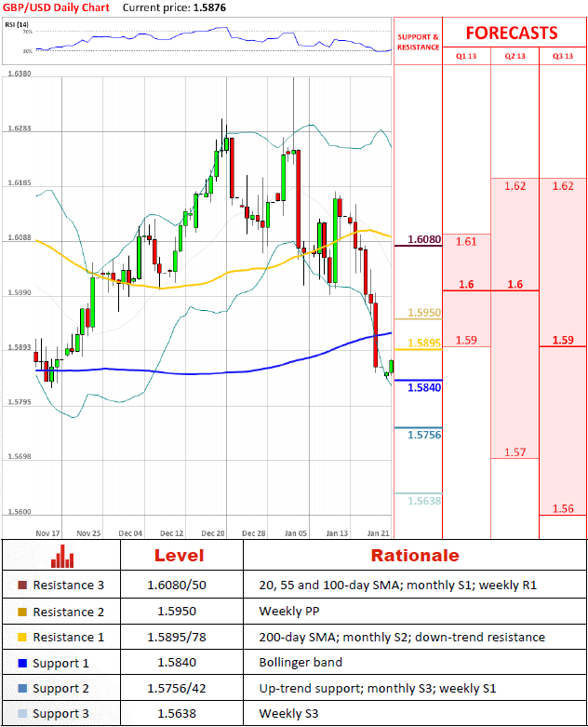
Task: Click the Q1 13 forecast value 1.59
Action: 466,340
